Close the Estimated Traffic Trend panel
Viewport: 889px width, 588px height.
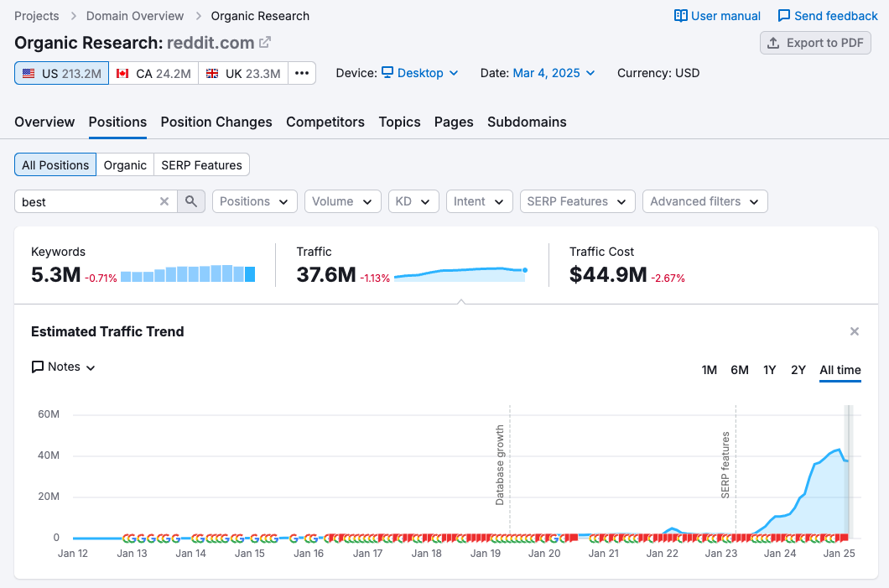855,331
